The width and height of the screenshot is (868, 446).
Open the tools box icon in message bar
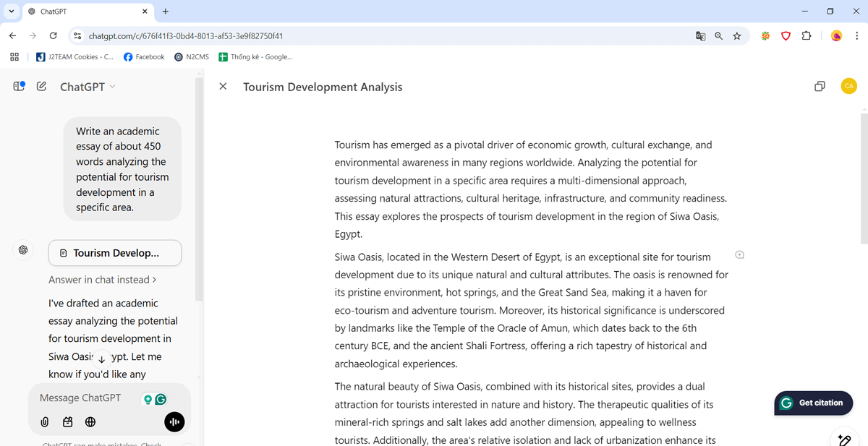67,422
